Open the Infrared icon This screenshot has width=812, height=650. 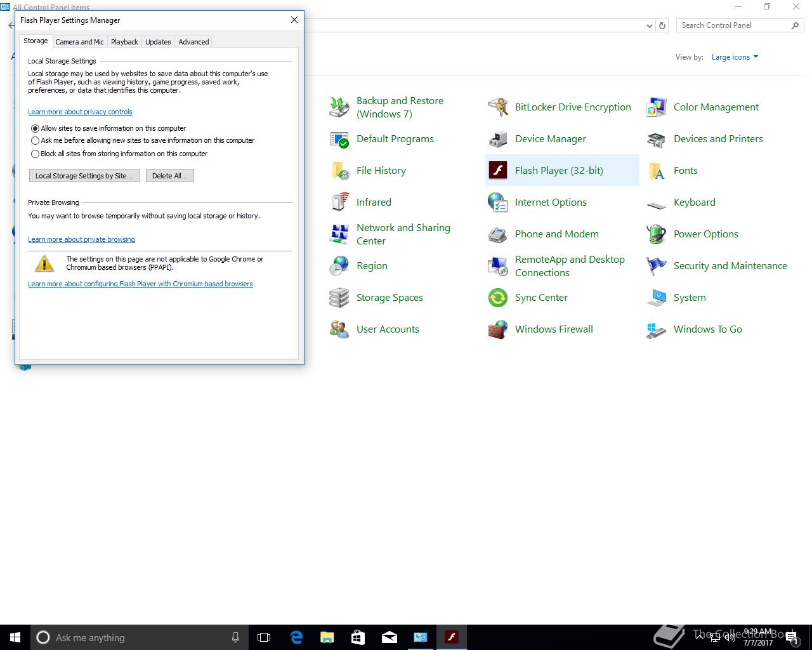tap(339, 202)
